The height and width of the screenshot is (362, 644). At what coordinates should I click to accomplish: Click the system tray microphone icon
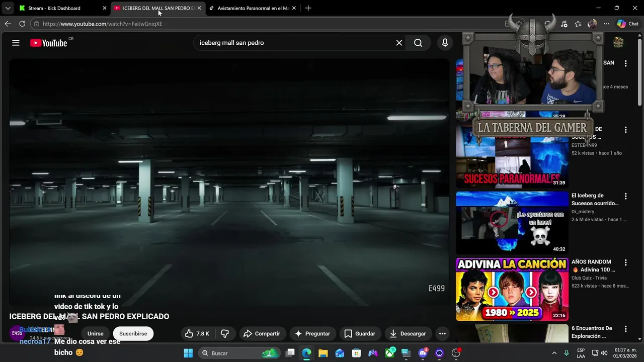[x=567, y=353]
